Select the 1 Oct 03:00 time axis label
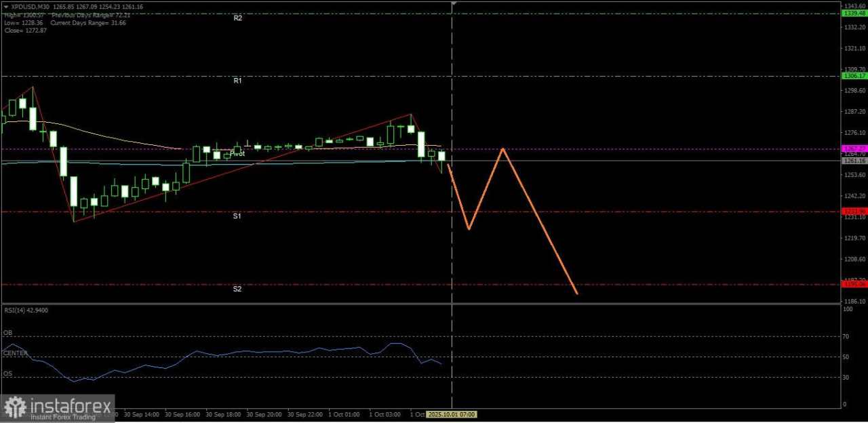The width and height of the screenshot is (868, 423). 384,414
